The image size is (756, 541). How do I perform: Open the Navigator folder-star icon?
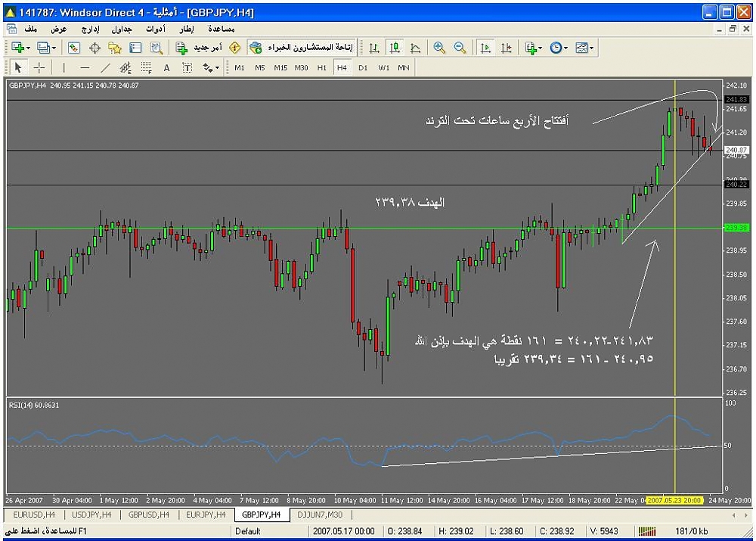115,48
